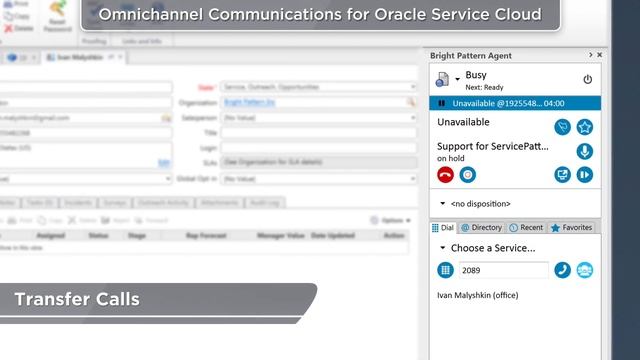Click the Edit link under the address
640x360 pixels.
click(x=164, y=163)
